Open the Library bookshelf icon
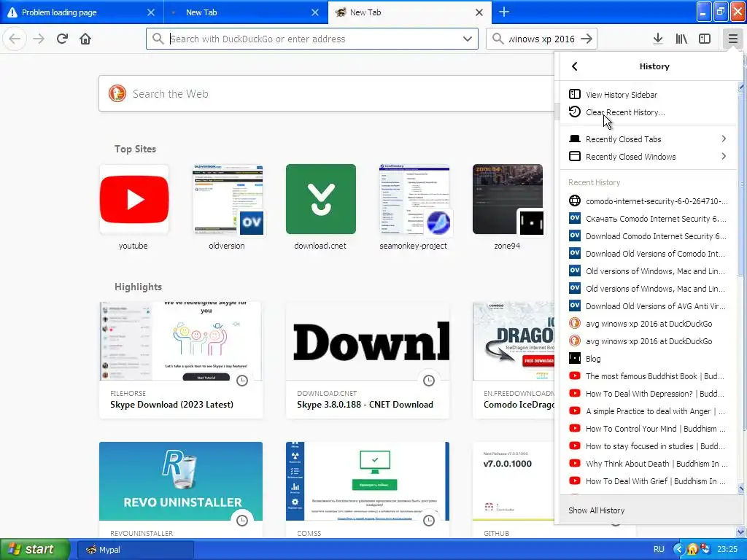 (x=681, y=39)
